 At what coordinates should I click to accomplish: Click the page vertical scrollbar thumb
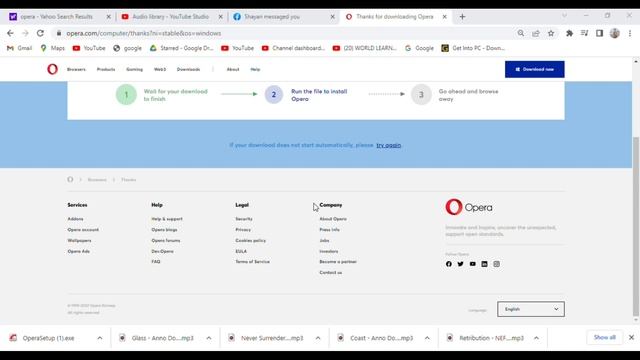[636, 227]
